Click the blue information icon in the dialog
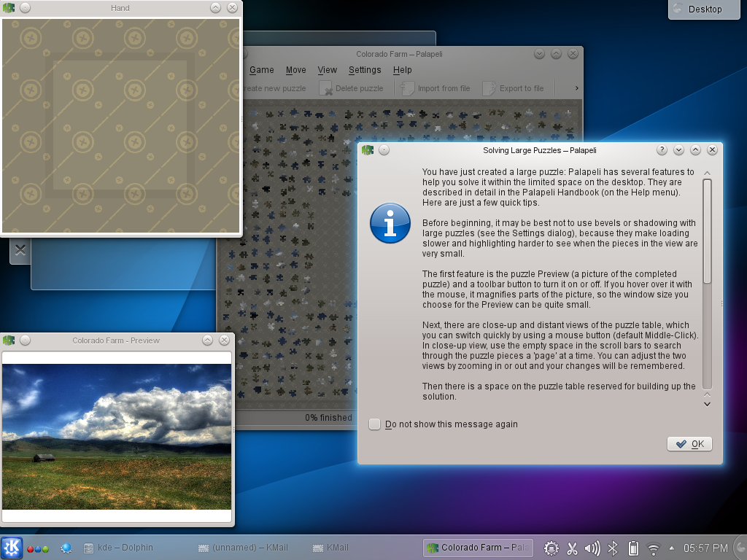747x560 pixels. 390,223
